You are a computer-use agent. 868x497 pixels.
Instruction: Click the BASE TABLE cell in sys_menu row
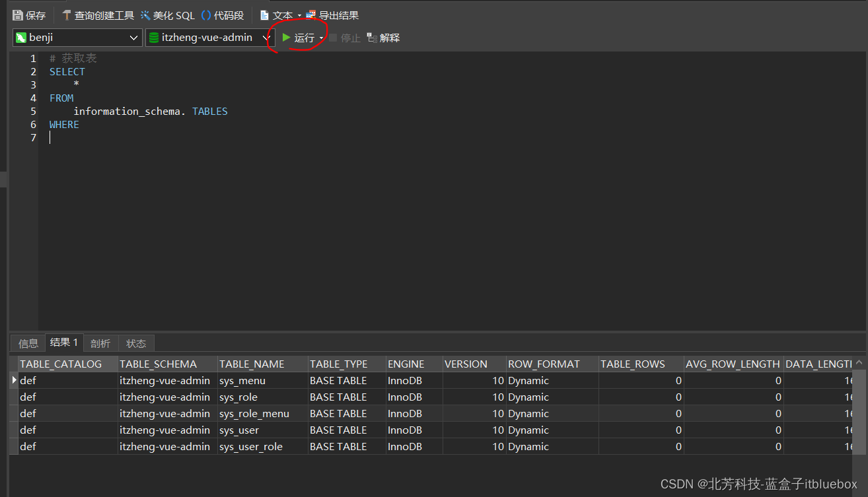[347, 380]
